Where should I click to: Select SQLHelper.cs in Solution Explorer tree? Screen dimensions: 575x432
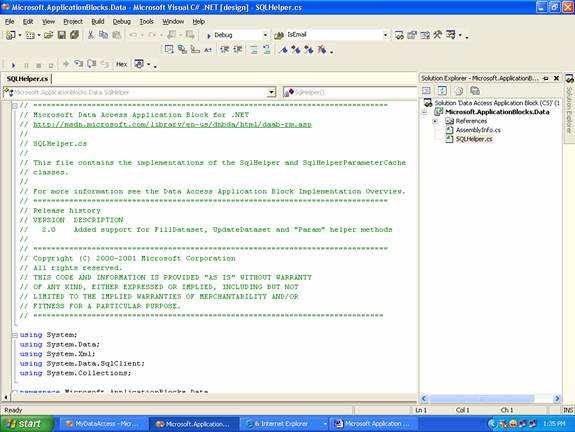click(474, 139)
